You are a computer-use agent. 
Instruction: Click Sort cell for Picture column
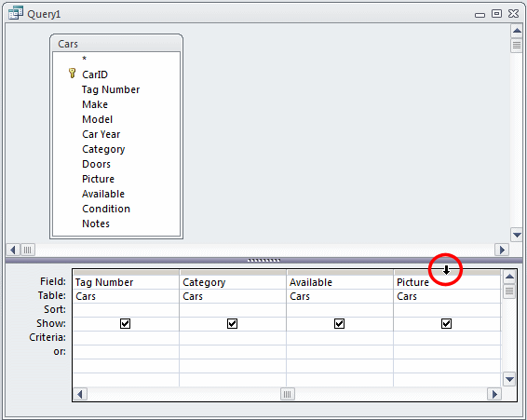(x=447, y=310)
